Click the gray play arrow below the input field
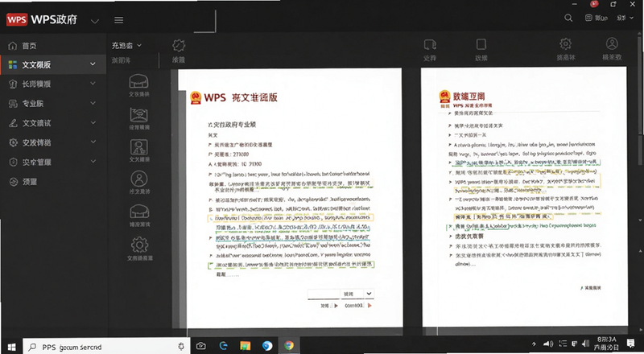The height and width of the screenshot is (354, 644). [x=336, y=306]
